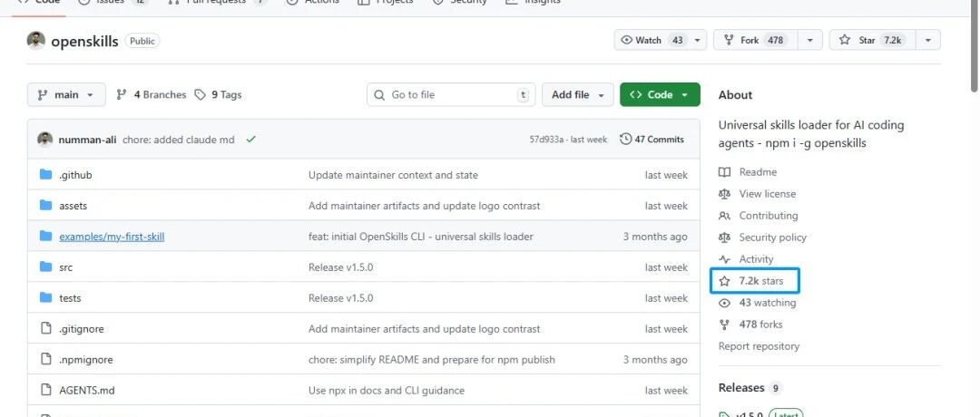980x417 pixels.
Task: Open the .gitignore file name
Action: (82, 329)
